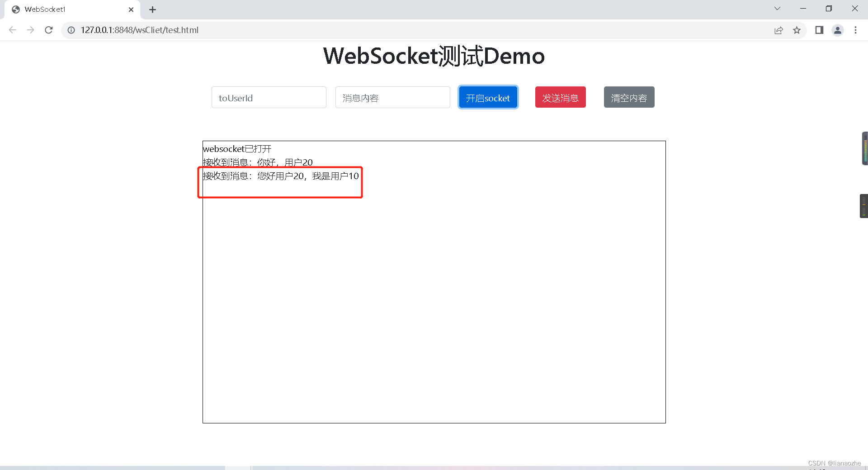Open the tab search chevron
The image size is (868, 470).
click(x=777, y=8)
